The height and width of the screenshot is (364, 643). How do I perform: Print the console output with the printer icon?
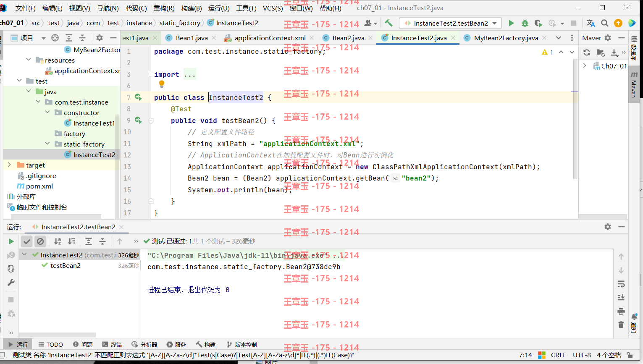click(621, 311)
